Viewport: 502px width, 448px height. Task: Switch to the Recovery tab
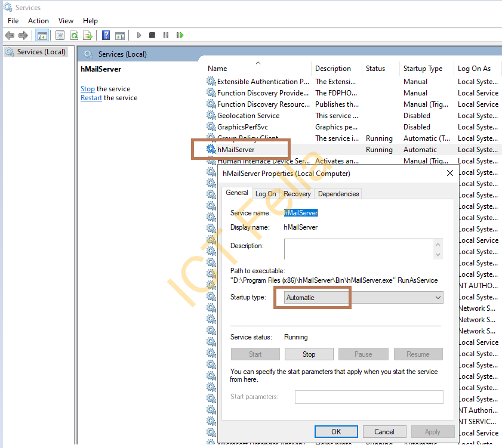[297, 194]
